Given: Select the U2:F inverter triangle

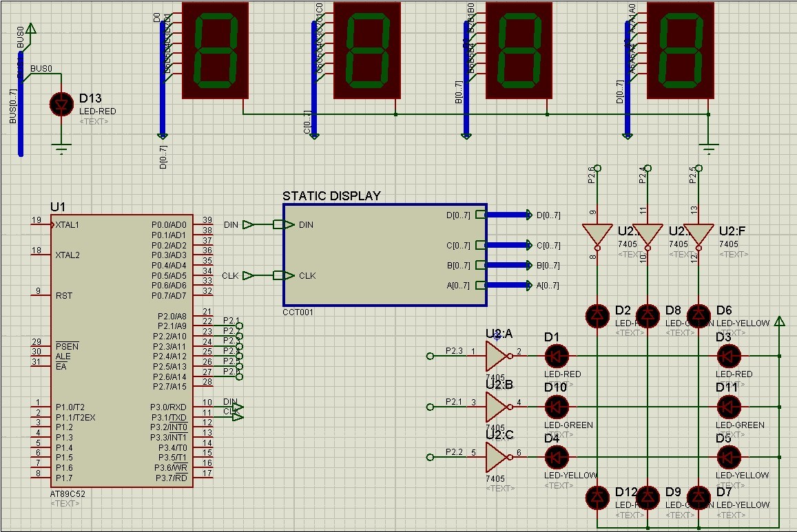Looking at the screenshot, I should (x=698, y=234).
